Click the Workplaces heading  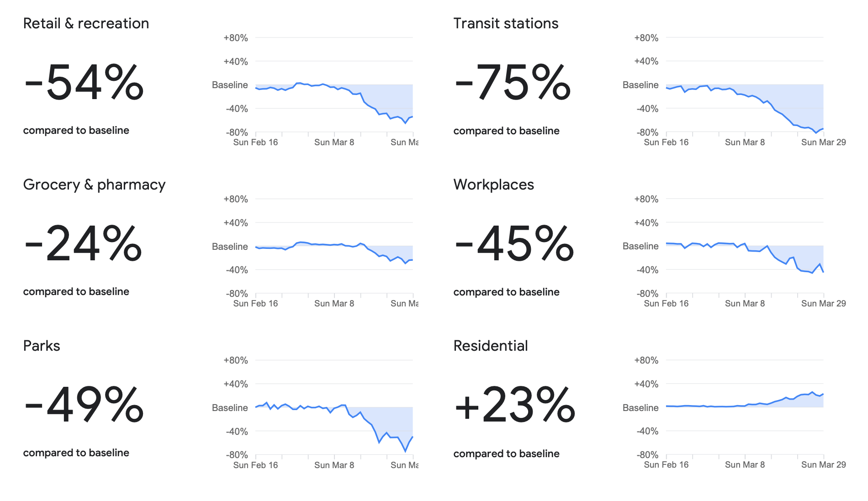coord(493,185)
